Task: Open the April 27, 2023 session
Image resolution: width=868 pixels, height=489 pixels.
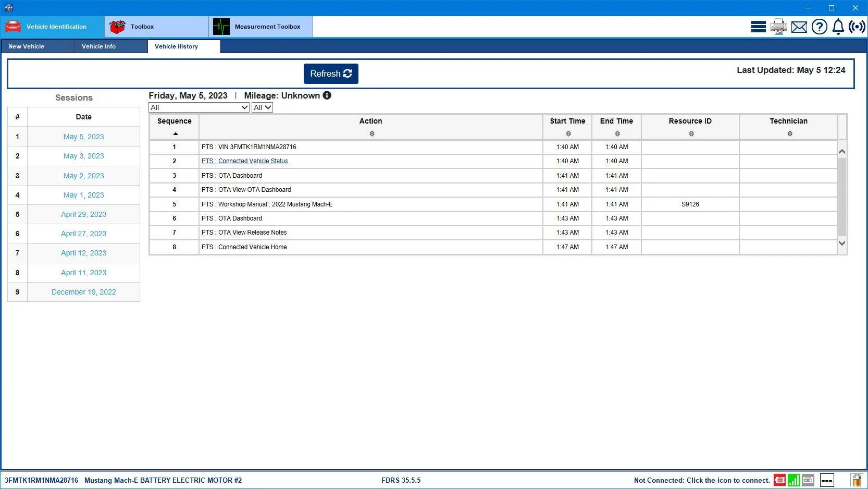Action: click(83, 234)
